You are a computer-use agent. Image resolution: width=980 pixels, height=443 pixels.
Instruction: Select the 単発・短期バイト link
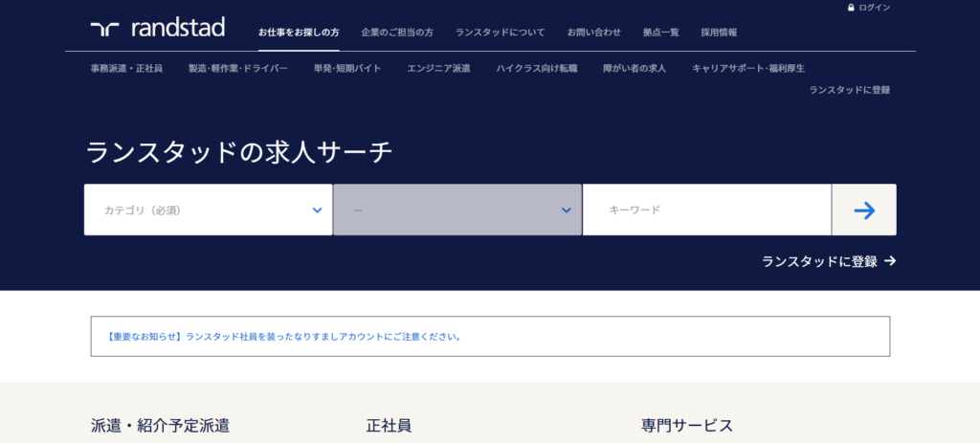[347, 69]
